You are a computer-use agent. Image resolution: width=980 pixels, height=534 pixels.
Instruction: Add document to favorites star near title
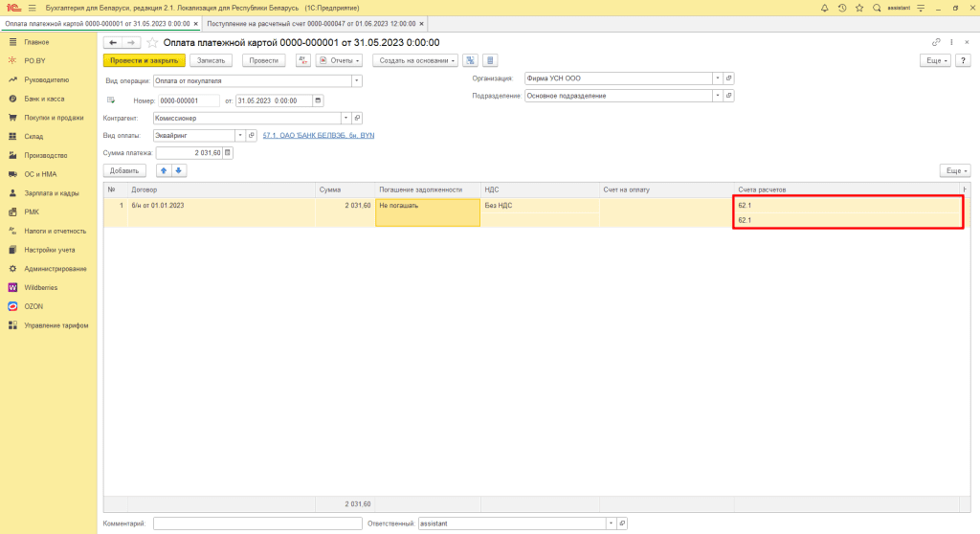(152, 43)
